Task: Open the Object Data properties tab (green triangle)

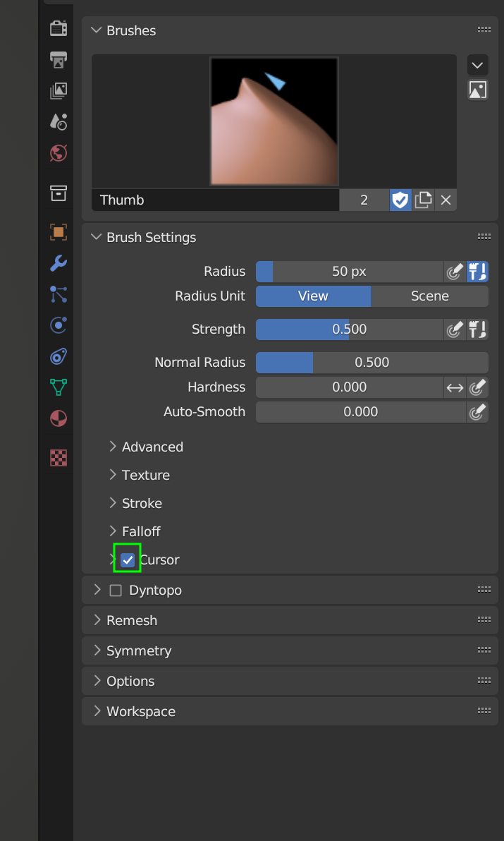Action: (59, 387)
